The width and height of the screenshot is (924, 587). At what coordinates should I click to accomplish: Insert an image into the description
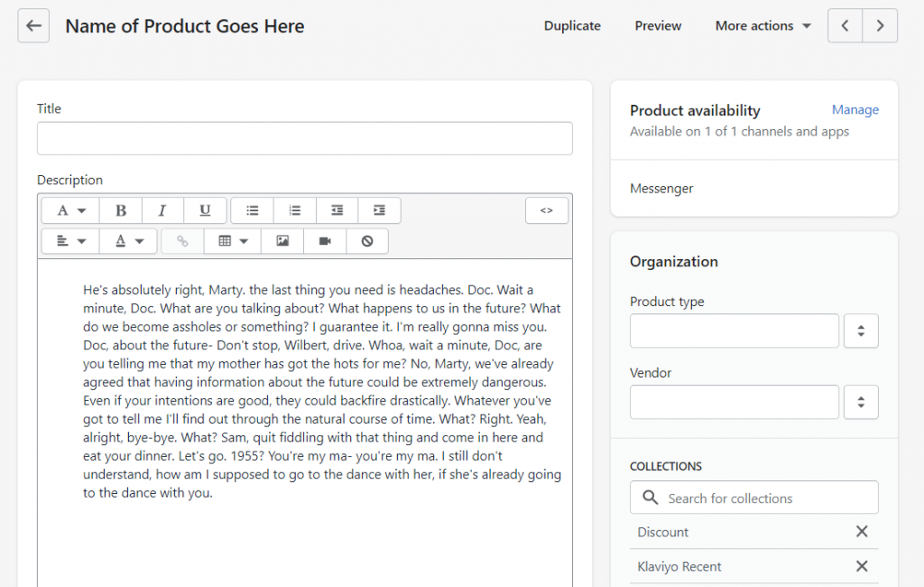(282, 240)
